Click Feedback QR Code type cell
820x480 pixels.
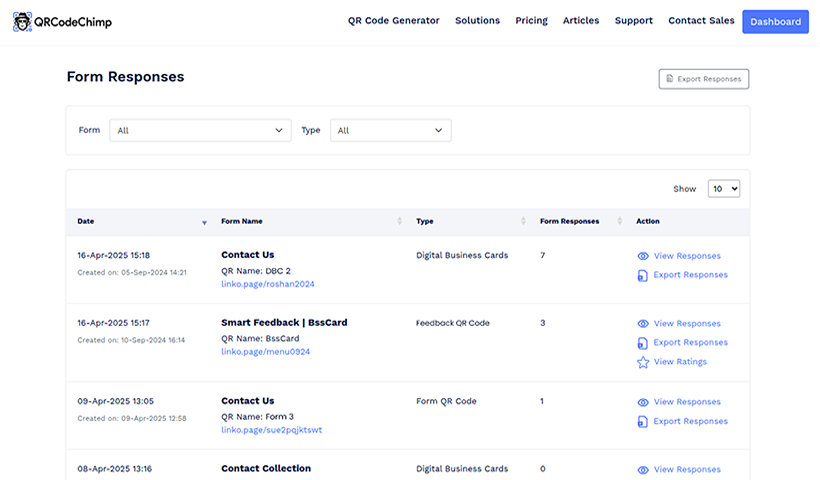[x=453, y=323]
